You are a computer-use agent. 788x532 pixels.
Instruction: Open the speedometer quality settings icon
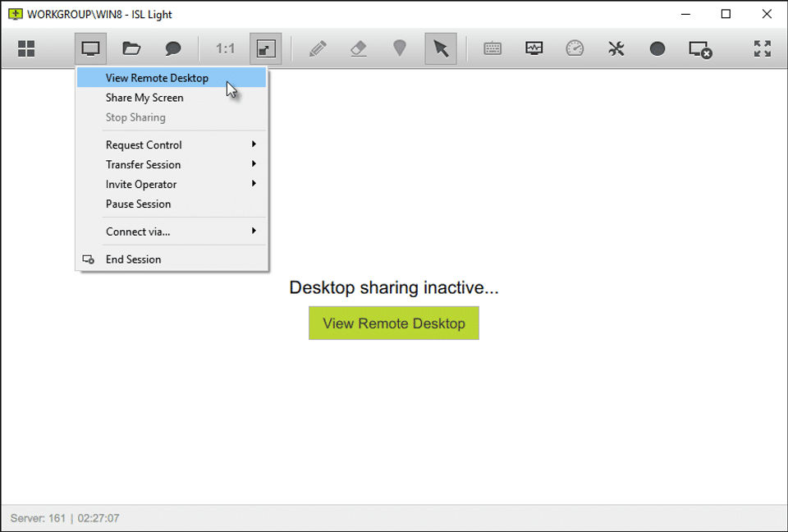(x=575, y=48)
